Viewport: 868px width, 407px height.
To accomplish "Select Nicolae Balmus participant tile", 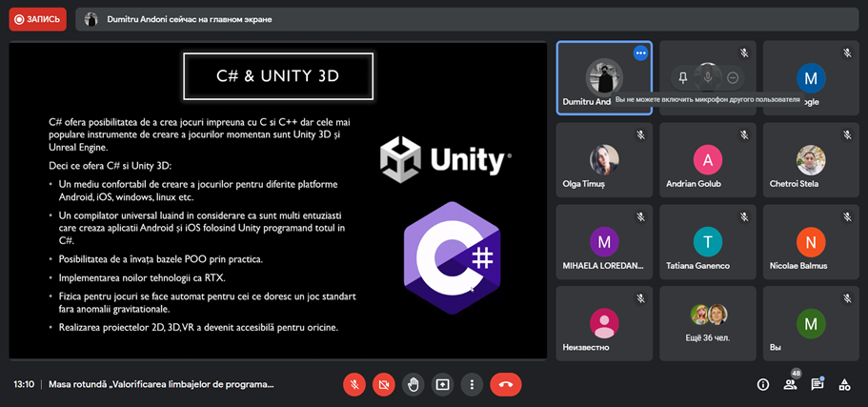I will point(810,241).
